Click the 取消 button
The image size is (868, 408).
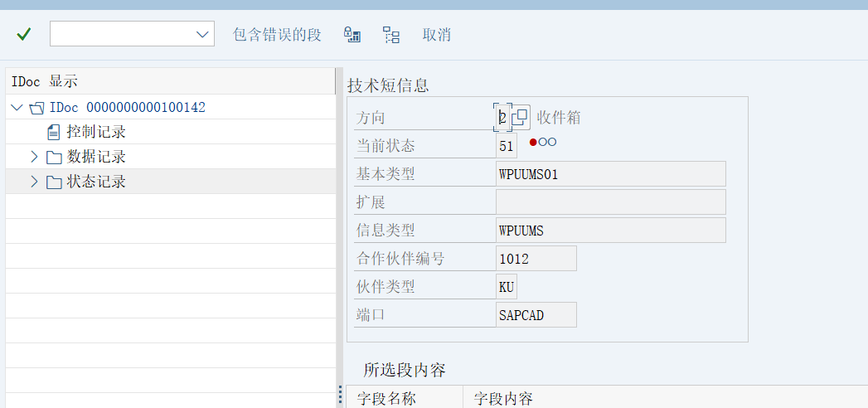pyautogui.click(x=437, y=35)
